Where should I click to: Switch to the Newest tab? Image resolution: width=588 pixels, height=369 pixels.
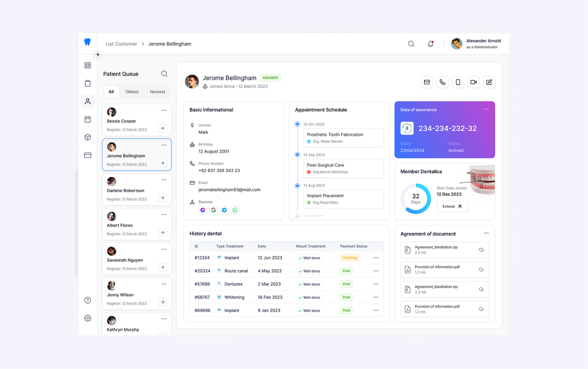(157, 92)
